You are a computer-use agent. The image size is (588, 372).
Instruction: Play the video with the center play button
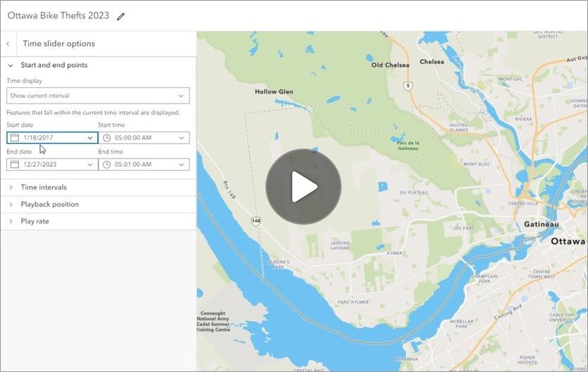[x=304, y=187]
